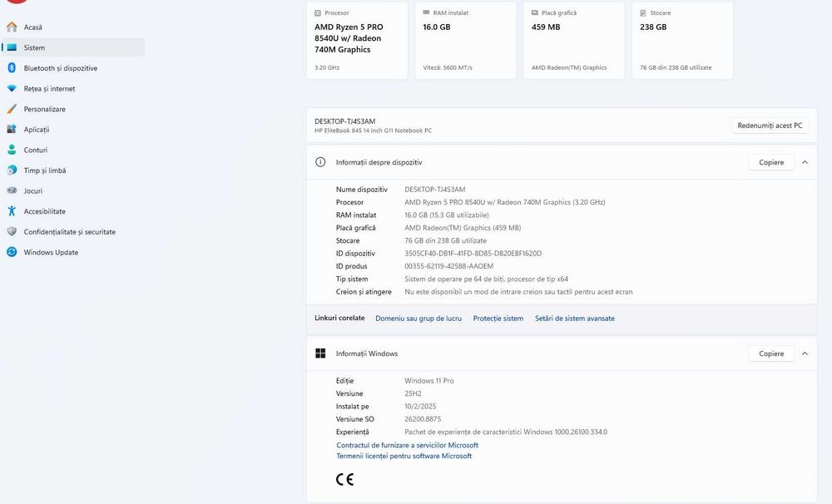Open the Timp și limbă globe icon
This screenshot has height=504, width=832.
tap(12, 170)
